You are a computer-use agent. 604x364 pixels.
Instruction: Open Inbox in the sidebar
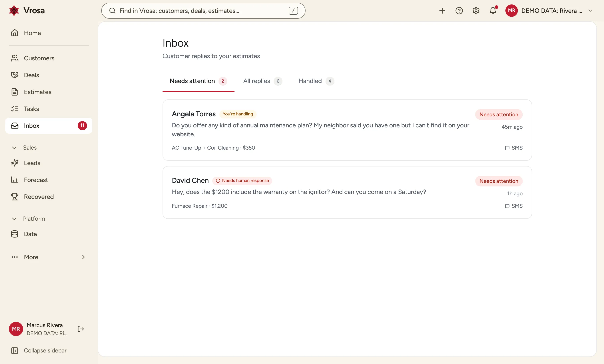click(x=49, y=125)
